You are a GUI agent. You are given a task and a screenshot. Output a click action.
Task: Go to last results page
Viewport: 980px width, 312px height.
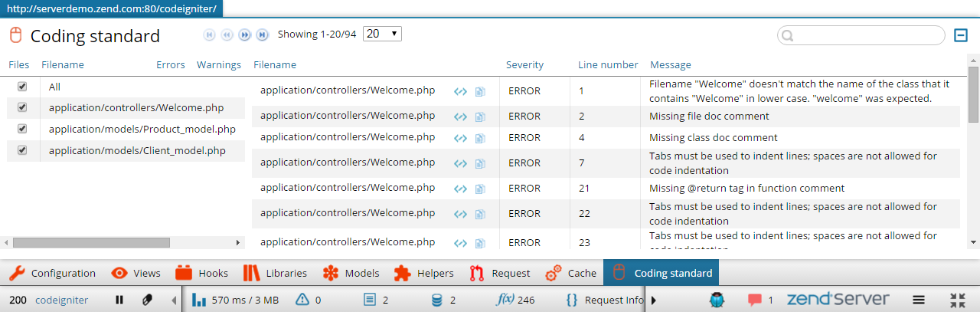click(x=262, y=34)
